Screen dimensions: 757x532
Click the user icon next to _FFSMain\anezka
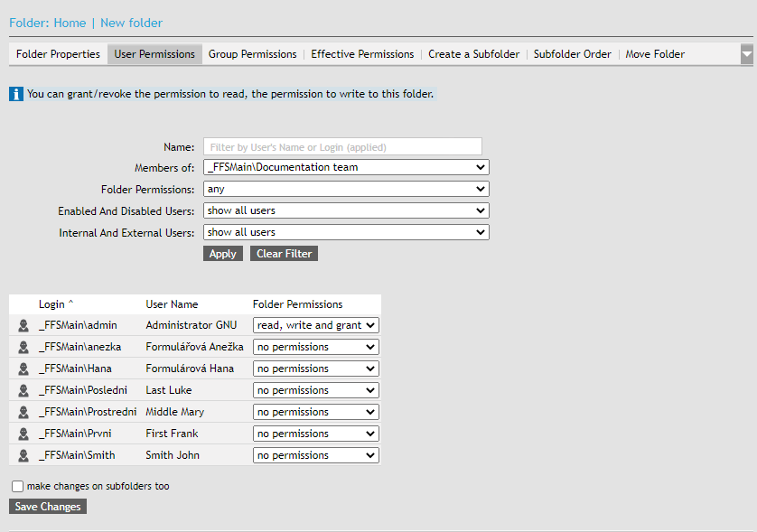pos(23,347)
